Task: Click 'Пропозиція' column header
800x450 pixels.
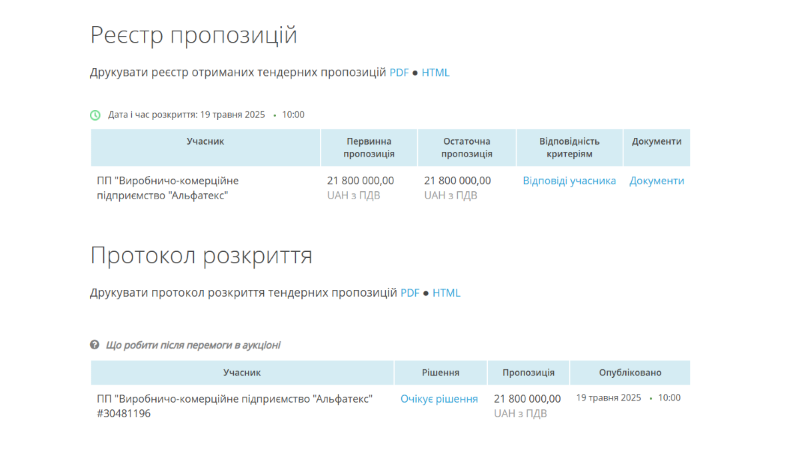Action: click(528, 372)
